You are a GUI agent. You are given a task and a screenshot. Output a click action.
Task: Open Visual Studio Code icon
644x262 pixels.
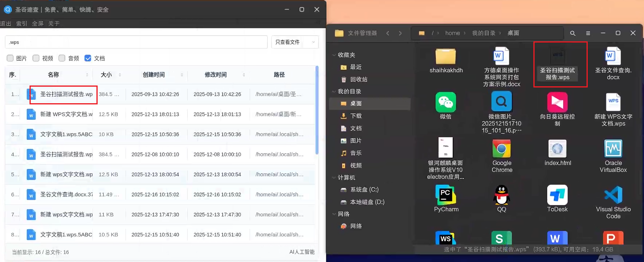pyautogui.click(x=613, y=195)
